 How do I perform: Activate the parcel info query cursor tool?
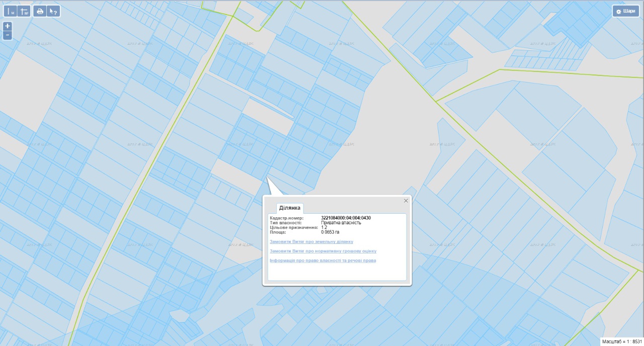[x=53, y=11]
